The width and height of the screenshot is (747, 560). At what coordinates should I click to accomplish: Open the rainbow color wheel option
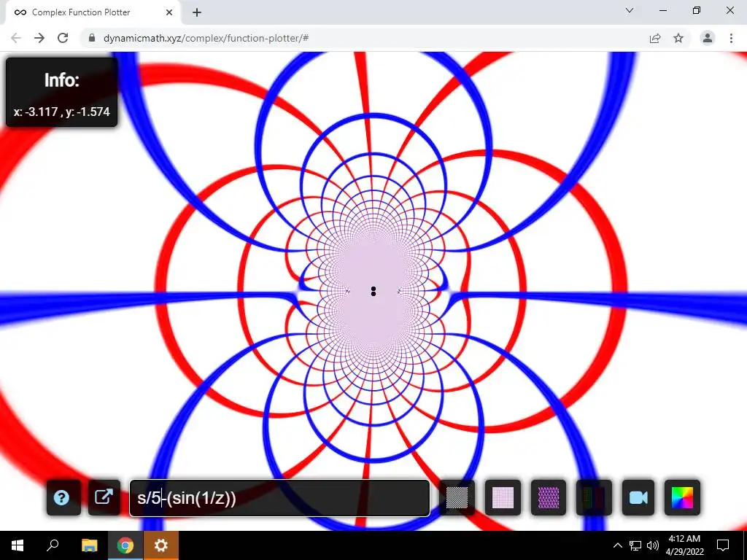(682, 497)
